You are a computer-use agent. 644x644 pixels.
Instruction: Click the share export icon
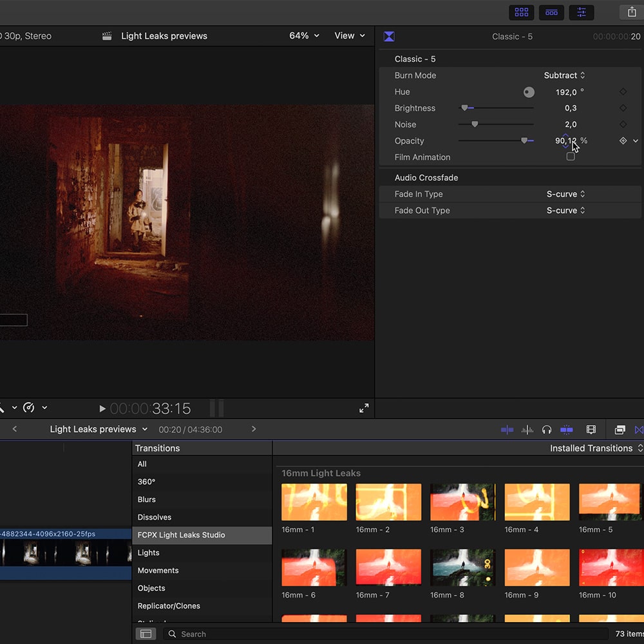coord(631,12)
